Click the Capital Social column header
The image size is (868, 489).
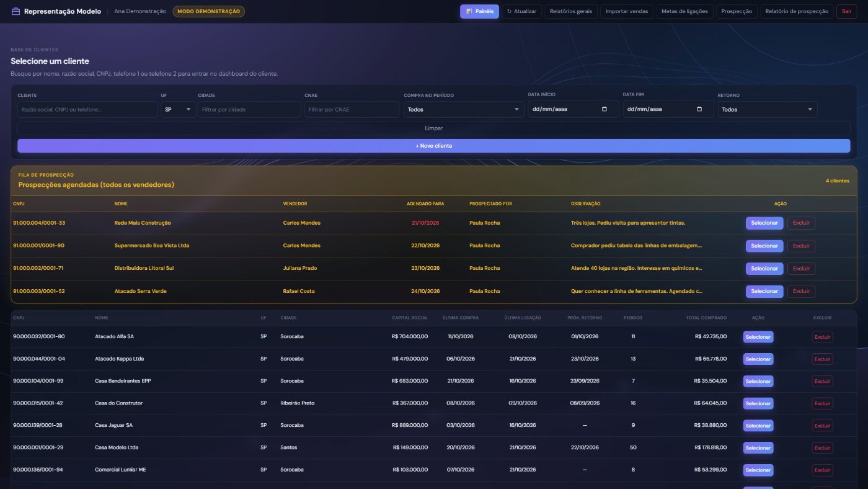tap(410, 318)
